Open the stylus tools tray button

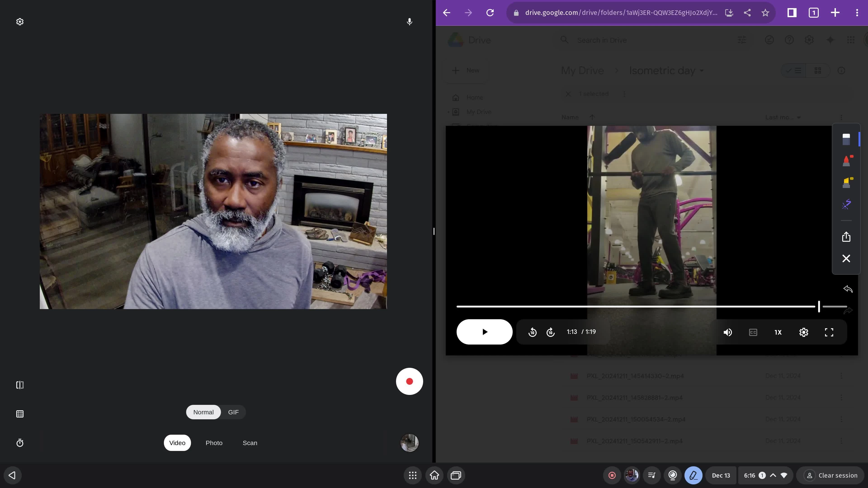coord(693,475)
